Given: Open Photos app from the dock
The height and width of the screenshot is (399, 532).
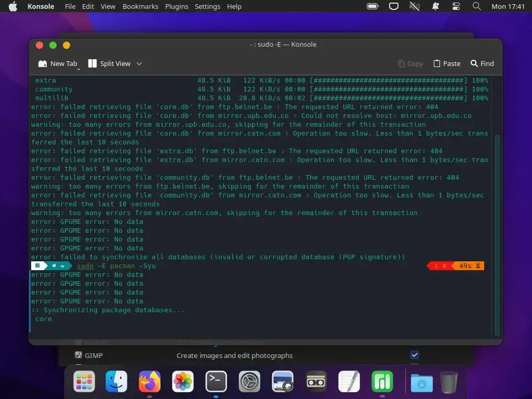Looking at the screenshot, I should 183,381.
